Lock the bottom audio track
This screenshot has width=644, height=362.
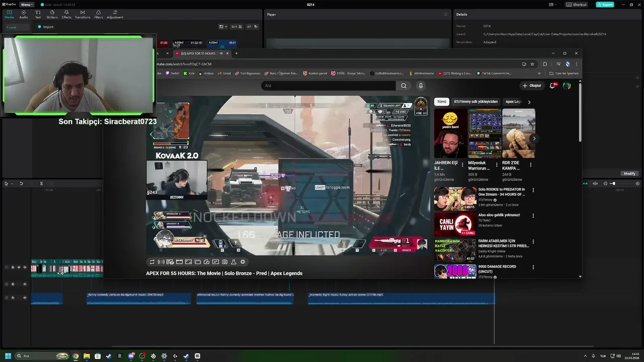[13, 298]
